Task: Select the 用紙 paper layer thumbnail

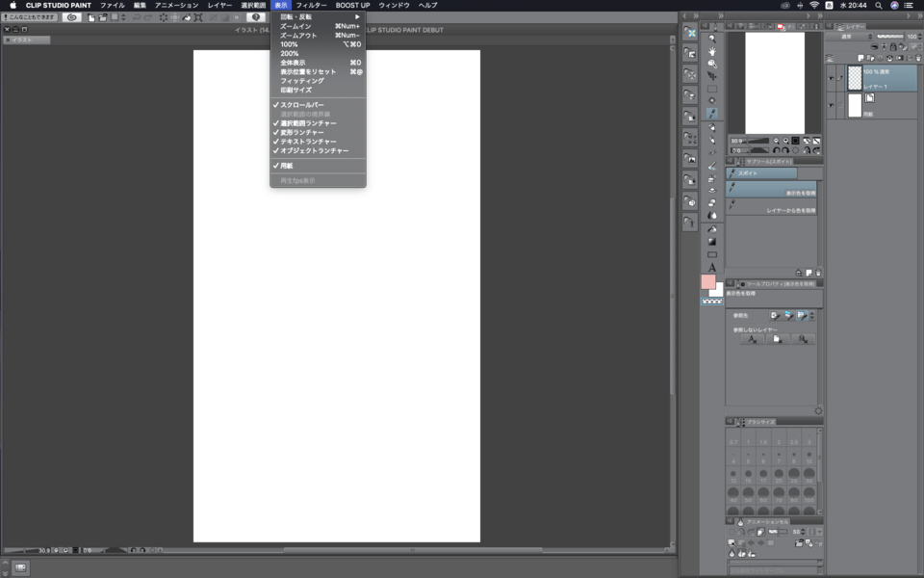Action: click(855, 106)
